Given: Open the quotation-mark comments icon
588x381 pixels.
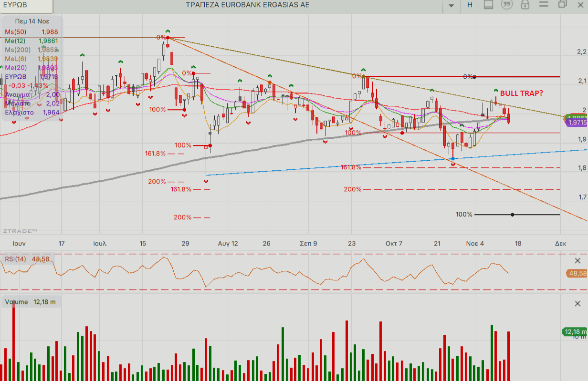Looking at the screenshot, I should point(506,5).
